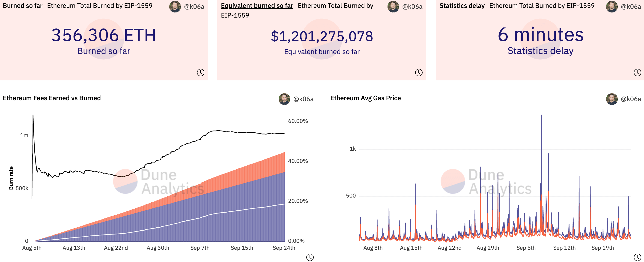Image resolution: width=644 pixels, height=262 pixels.
Task: Click Ethereum Fees Earned vs Burned title
Action: 52,98
